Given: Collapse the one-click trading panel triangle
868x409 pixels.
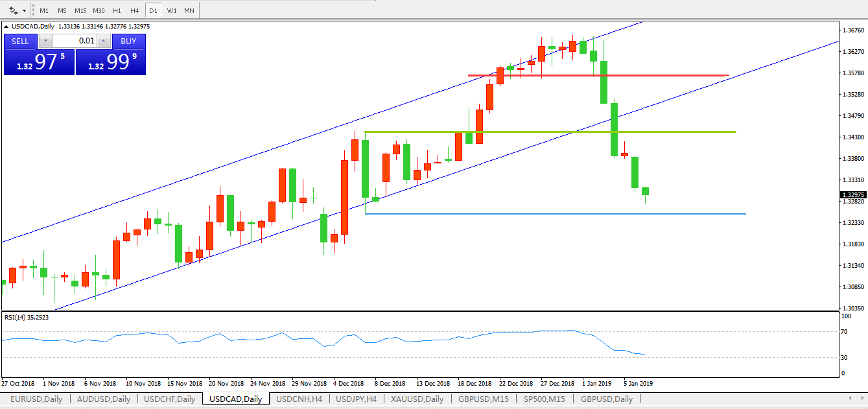Looking at the screenshot, I should [x=6, y=27].
